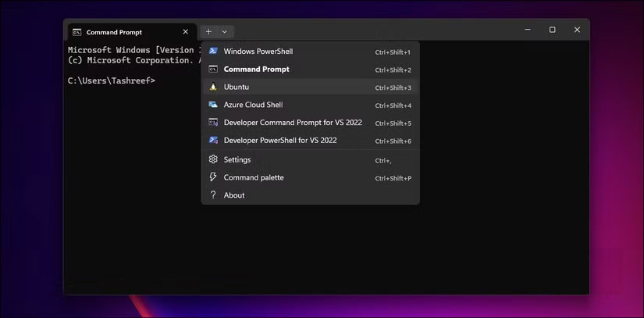This screenshot has width=644, height=318.
Task: Click the (c) Microsoft Corporation text line
Action: pyautogui.click(x=134, y=60)
